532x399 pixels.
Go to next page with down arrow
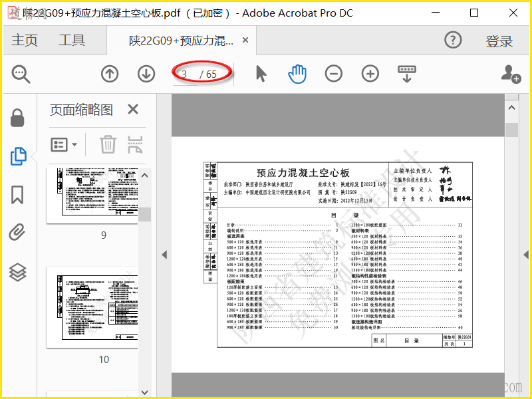(x=146, y=74)
